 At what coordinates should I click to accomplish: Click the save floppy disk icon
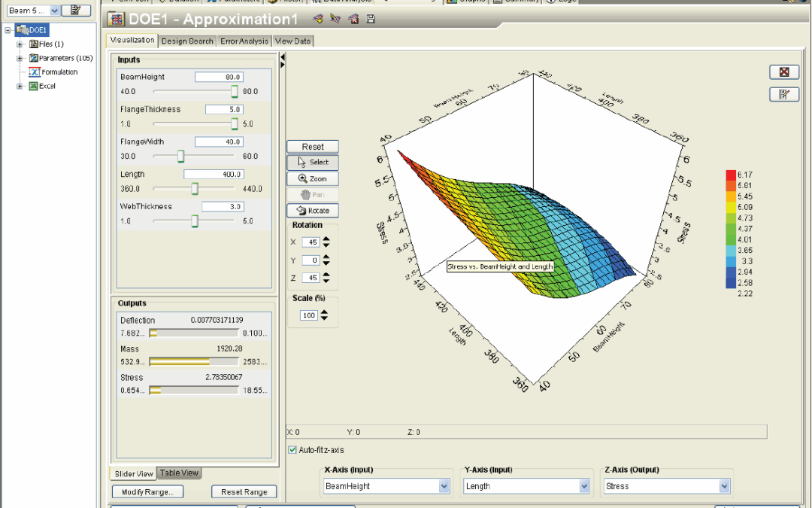click(x=371, y=19)
